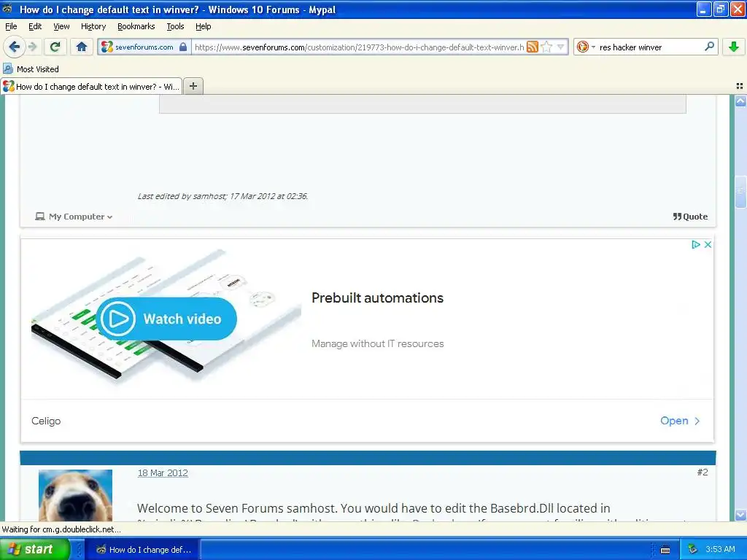This screenshot has height=560, width=747.
Task: Play the ad's Watch video button
Action: tap(166, 319)
